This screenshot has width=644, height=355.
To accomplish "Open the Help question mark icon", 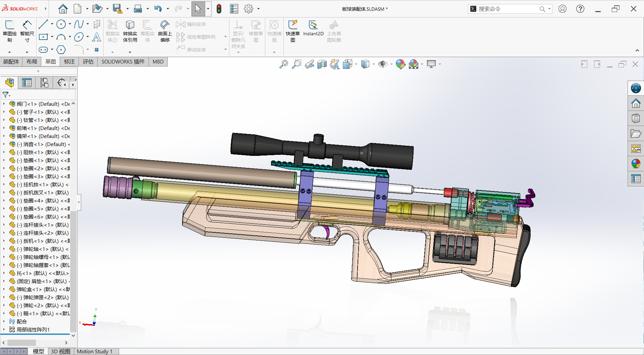I will point(580,9).
